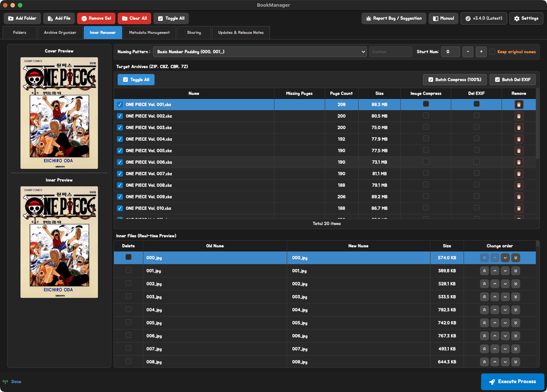Mark 000.jpg for deletion
This screenshot has height=392, width=547.
(128, 257)
